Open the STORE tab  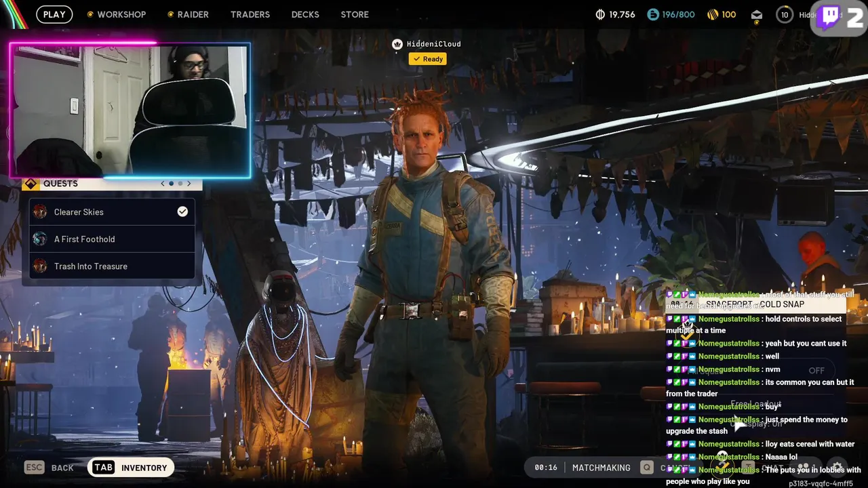pyautogui.click(x=355, y=14)
